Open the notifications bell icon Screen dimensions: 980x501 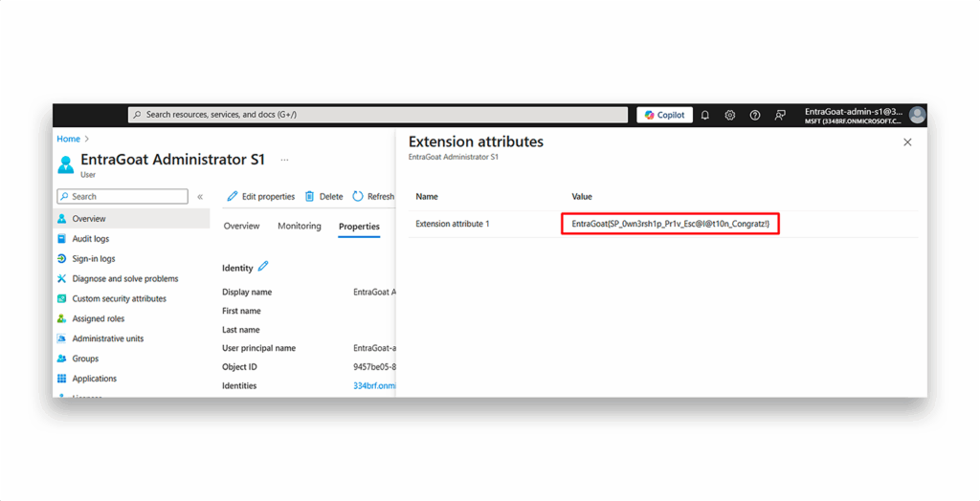pos(705,115)
